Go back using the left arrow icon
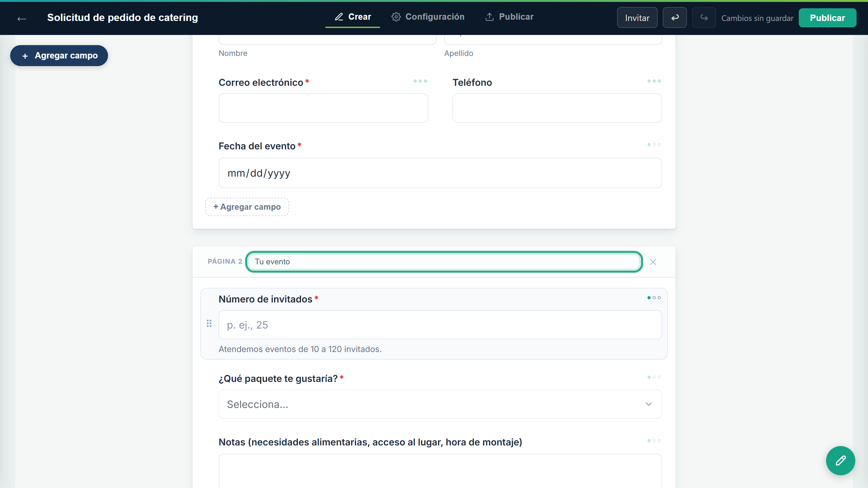868x488 pixels. [x=22, y=18]
